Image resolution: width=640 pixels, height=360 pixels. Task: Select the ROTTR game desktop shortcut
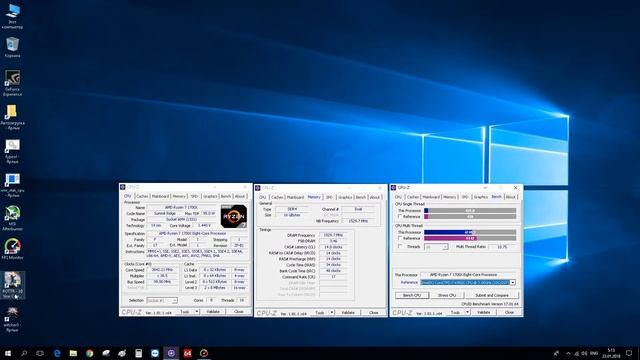pyautogui.click(x=12, y=285)
